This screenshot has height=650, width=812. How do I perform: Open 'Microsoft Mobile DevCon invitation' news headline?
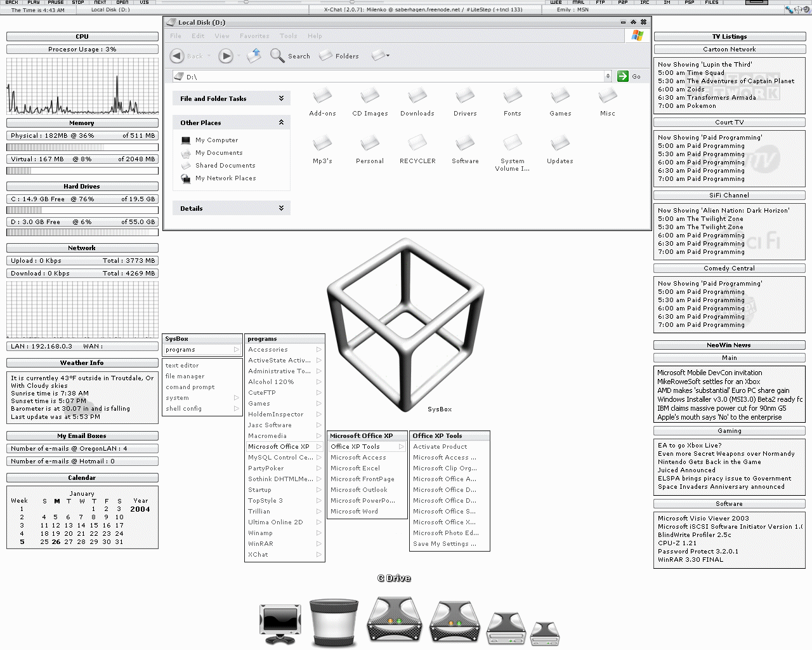coord(709,373)
